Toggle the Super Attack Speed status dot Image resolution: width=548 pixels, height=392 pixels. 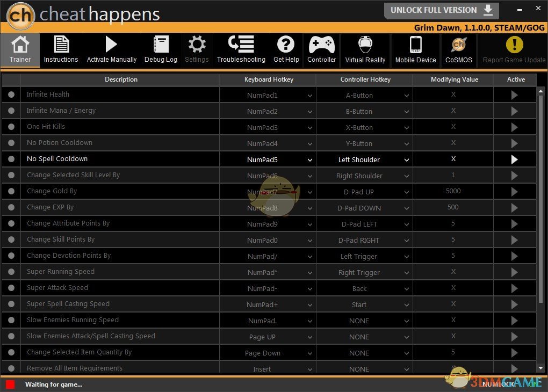11,287
